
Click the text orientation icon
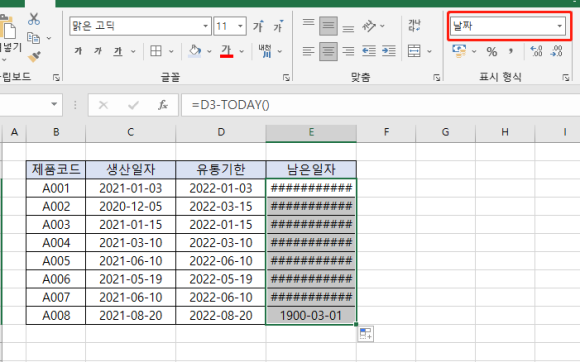click(x=369, y=26)
